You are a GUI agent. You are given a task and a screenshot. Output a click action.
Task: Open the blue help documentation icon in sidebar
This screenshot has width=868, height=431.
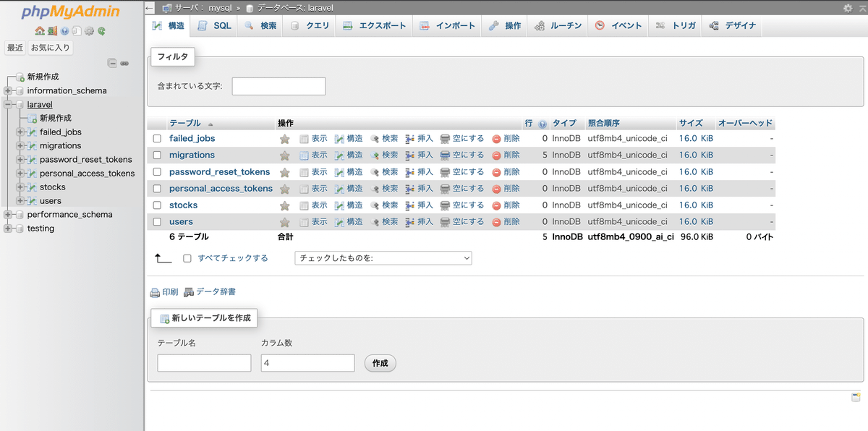pos(64,31)
